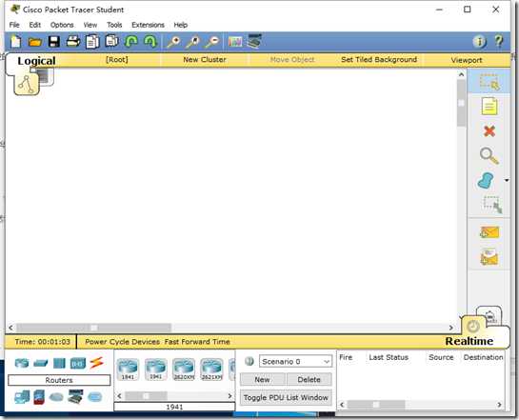Choose the Inspect magnifier tool

pos(489,156)
